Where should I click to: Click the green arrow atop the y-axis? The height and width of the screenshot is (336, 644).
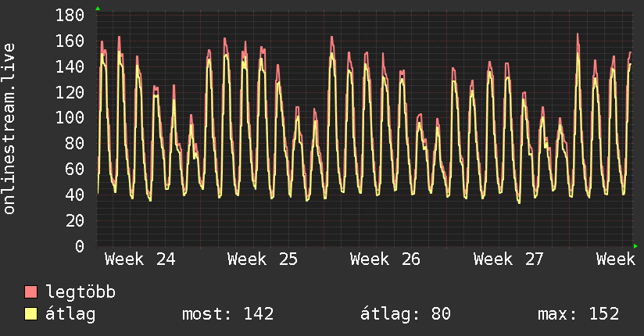point(98,9)
